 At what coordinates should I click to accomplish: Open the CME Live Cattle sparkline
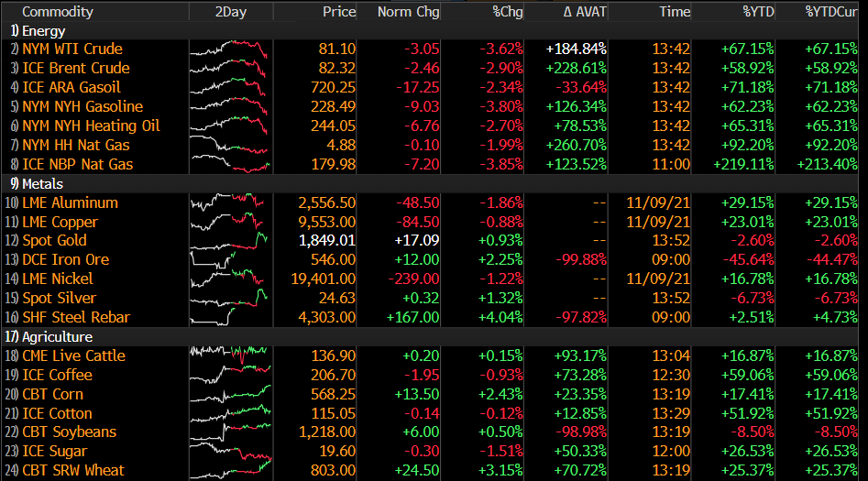(x=228, y=355)
